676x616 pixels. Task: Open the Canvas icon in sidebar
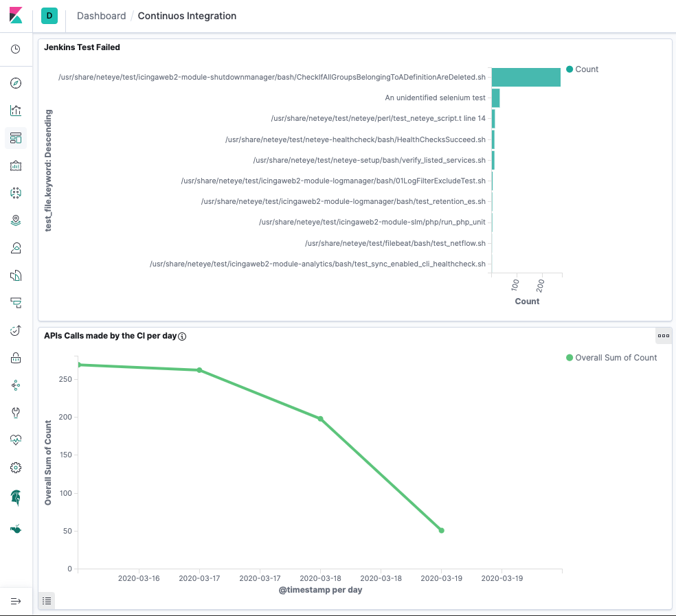(16, 166)
